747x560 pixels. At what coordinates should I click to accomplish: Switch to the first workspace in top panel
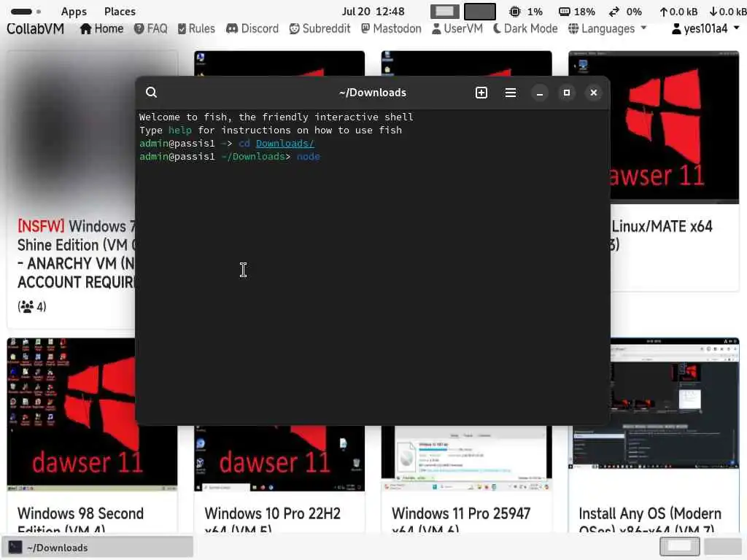pos(444,12)
